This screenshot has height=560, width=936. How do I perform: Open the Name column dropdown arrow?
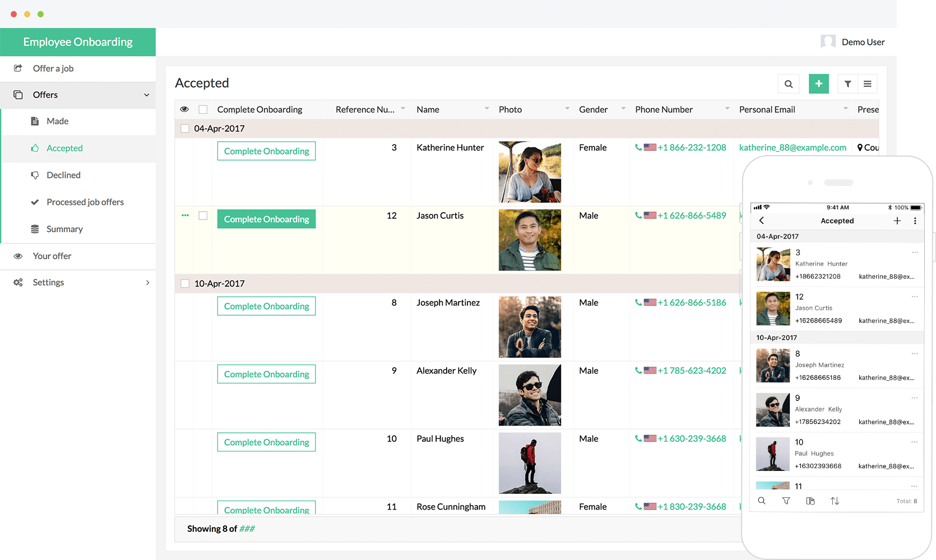[485, 109]
